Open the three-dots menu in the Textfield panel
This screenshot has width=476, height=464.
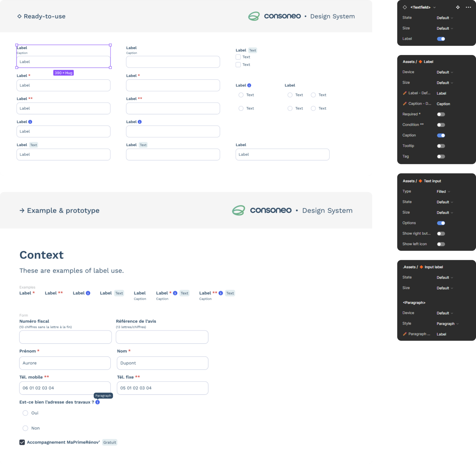[468, 7]
